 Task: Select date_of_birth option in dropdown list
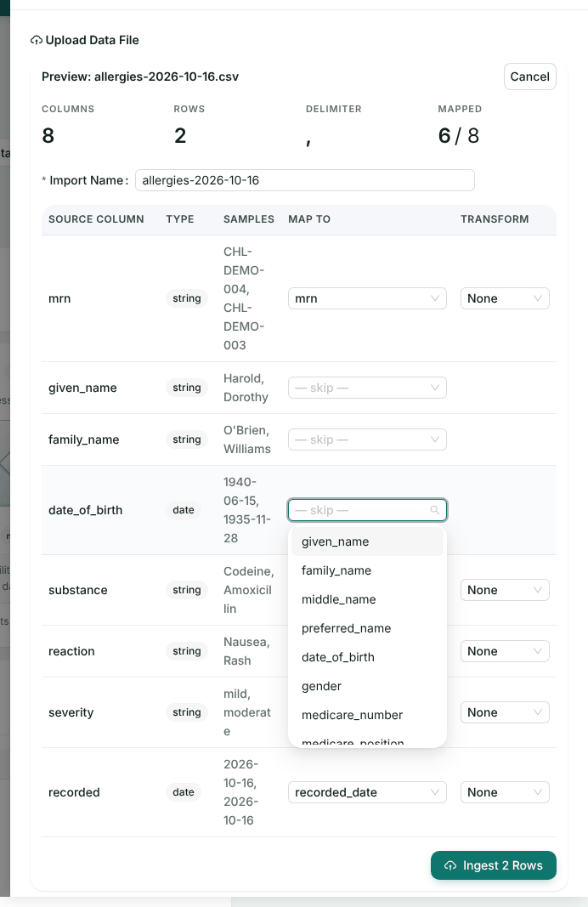[367, 657]
